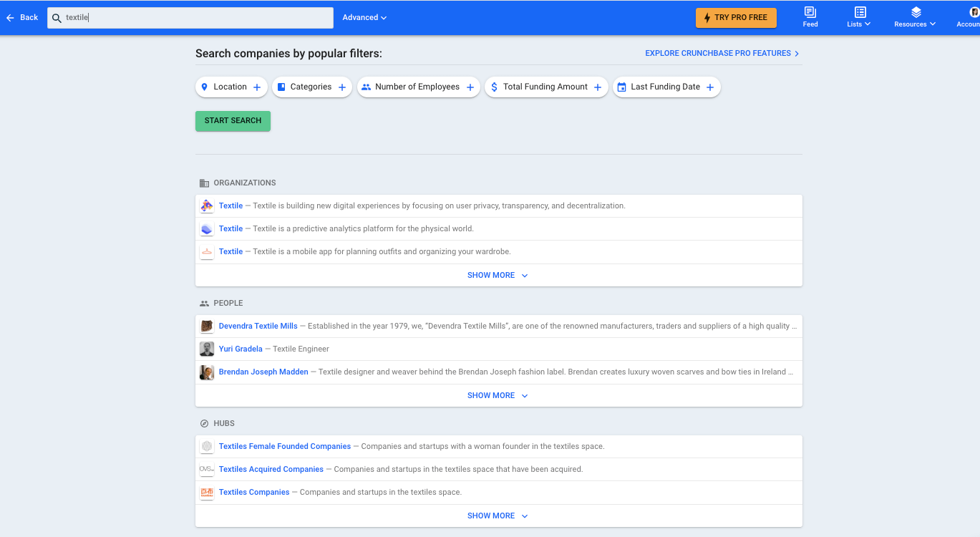This screenshot has width=980, height=537.
Task: Show more Hubs results
Action: pos(498,516)
